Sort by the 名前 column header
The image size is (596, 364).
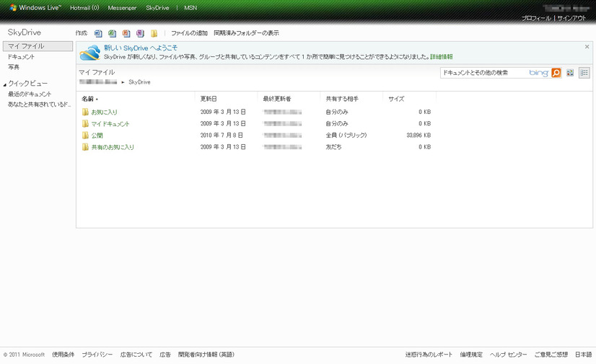pos(89,99)
